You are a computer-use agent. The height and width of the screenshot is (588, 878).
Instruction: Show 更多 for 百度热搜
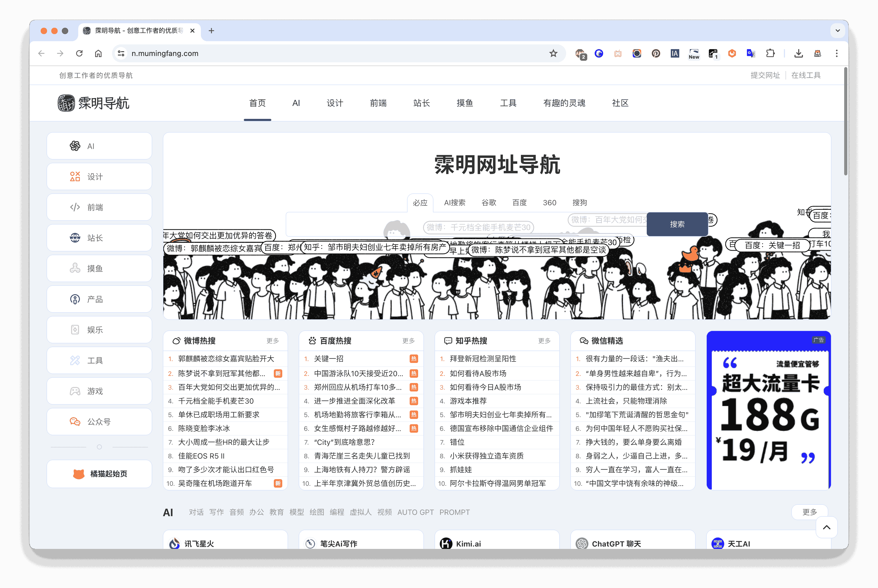click(409, 341)
